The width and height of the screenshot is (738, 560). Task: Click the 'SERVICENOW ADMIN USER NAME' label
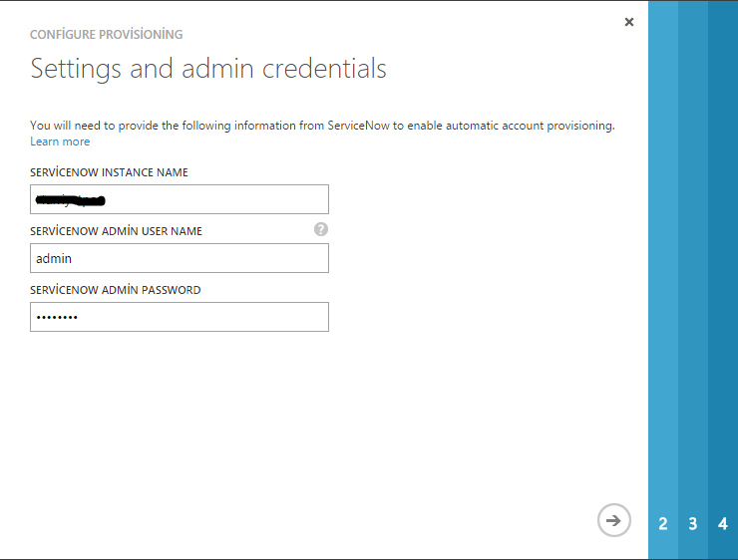(117, 231)
